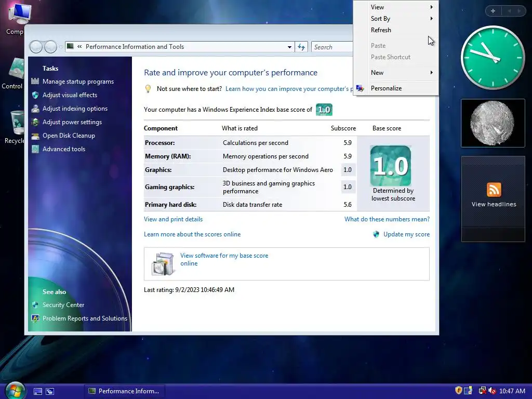This screenshot has width=532, height=399.
Task: Click the RSS feed icon in sidebar
Action: coord(494,190)
